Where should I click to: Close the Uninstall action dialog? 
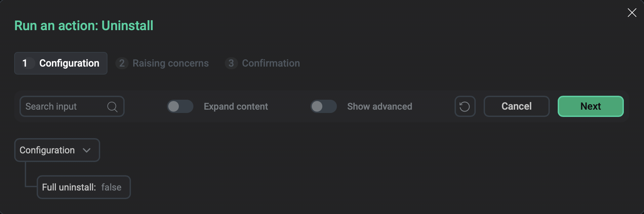632,13
